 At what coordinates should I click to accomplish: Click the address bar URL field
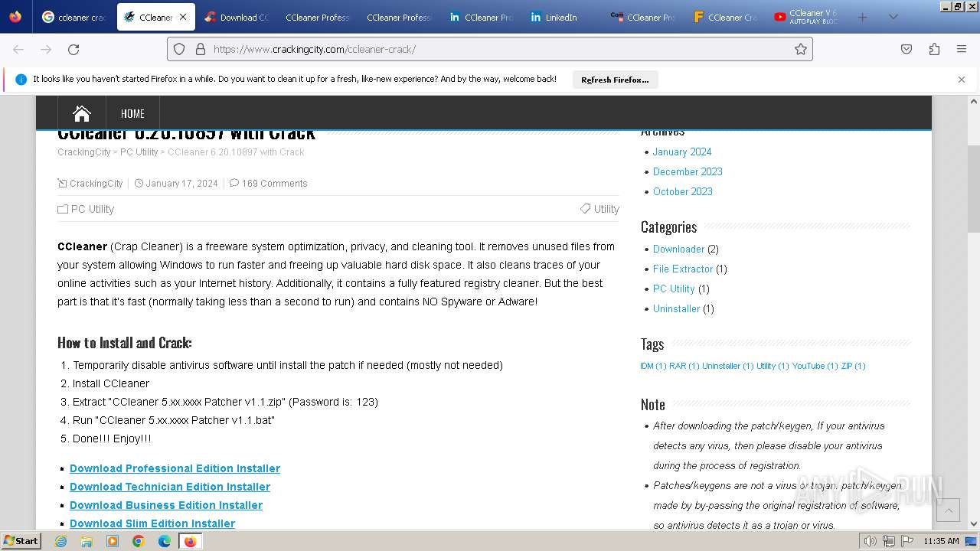[490, 49]
